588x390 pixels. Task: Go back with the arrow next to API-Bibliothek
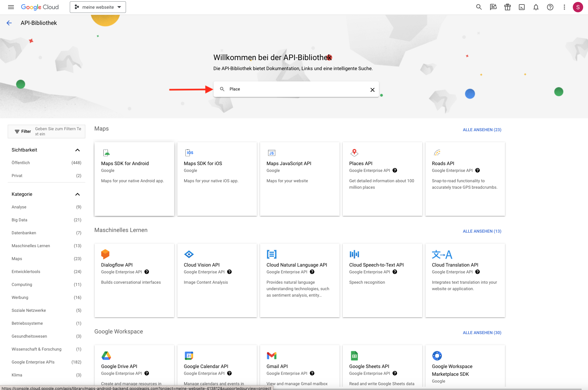9,23
